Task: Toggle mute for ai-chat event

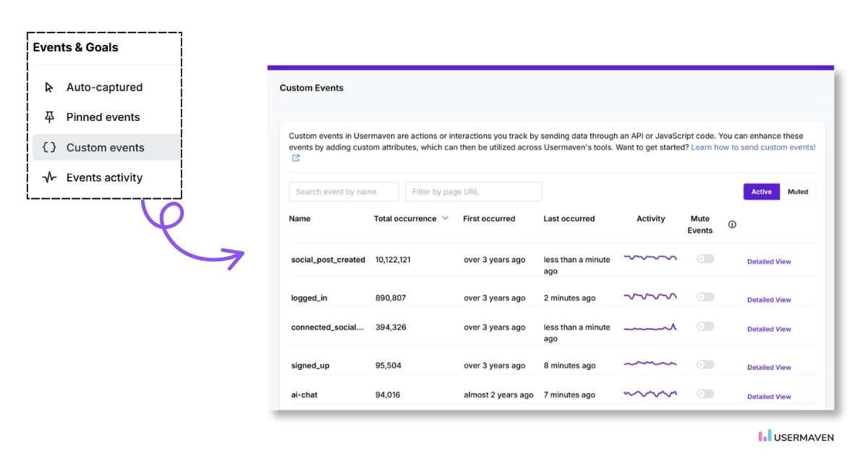Action: pos(705,394)
